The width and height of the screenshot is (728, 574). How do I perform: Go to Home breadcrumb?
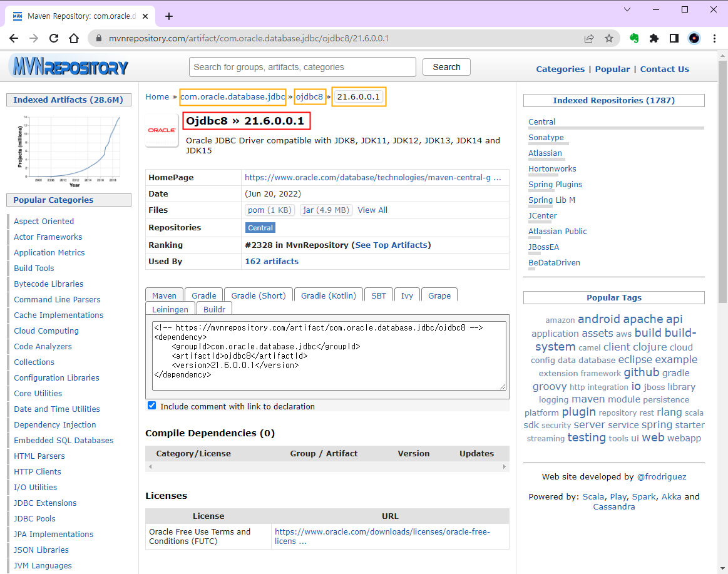157,96
